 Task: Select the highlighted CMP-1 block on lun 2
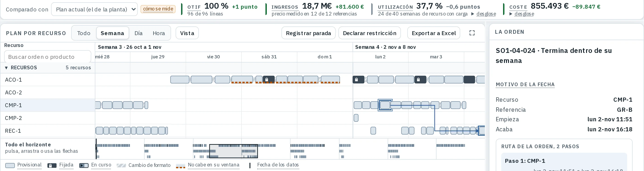pyautogui.click(x=385, y=105)
